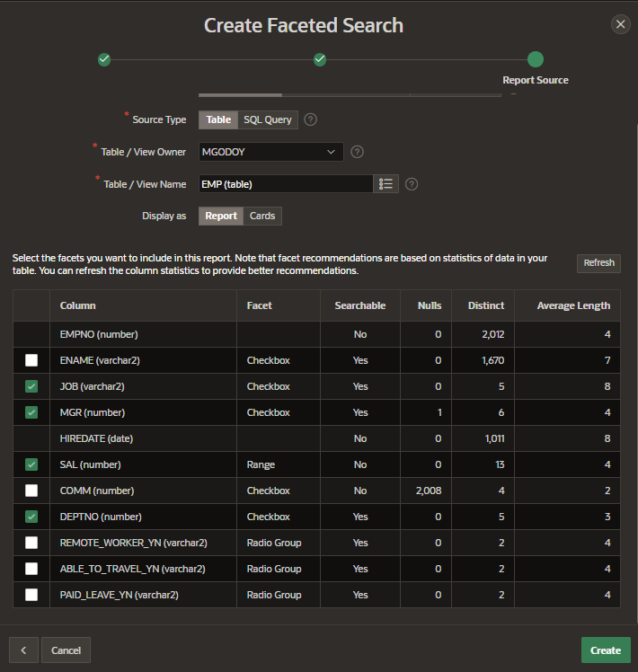This screenshot has width=638, height=672.
Task: Open the table name list picker icon
Action: [386, 184]
